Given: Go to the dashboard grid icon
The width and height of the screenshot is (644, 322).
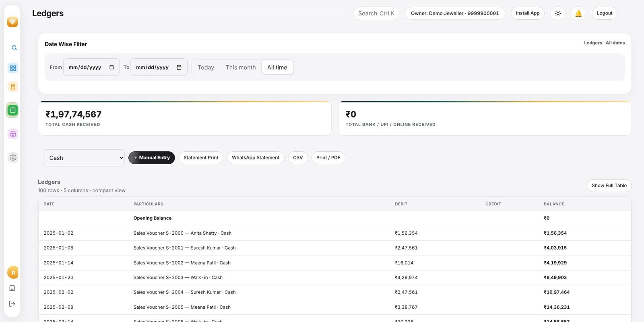Looking at the screenshot, I should pyautogui.click(x=13, y=68).
